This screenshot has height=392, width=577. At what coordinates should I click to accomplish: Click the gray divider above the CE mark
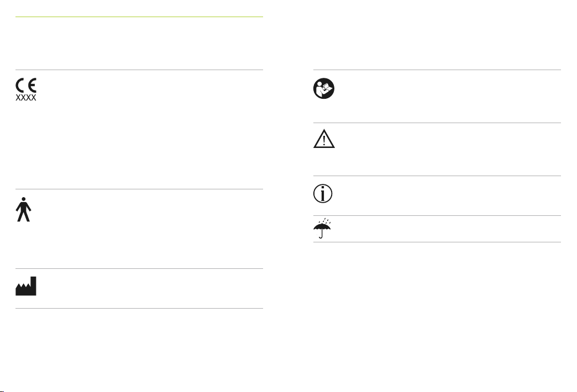(139, 70)
